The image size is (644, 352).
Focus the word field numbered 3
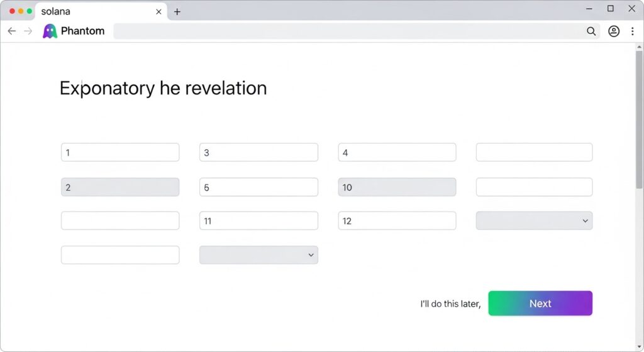(x=258, y=152)
